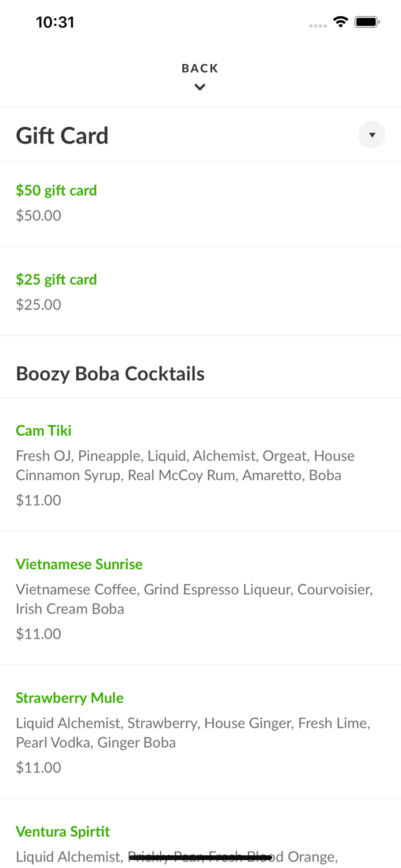Tap the Cam Tiki ingredients description

tap(185, 465)
